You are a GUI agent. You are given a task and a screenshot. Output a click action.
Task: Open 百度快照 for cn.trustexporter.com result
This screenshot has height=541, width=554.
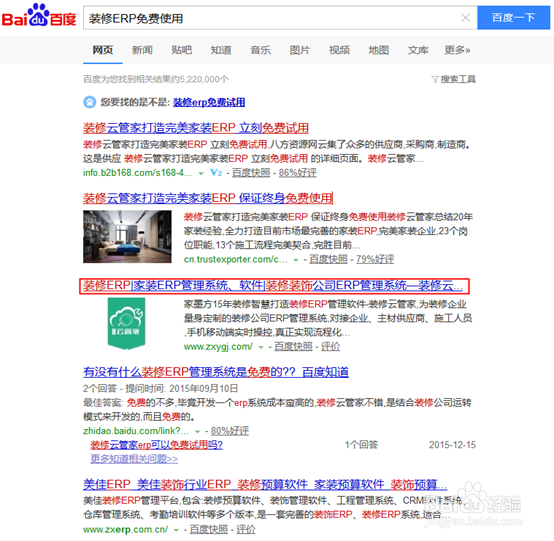(x=328, y=259)
